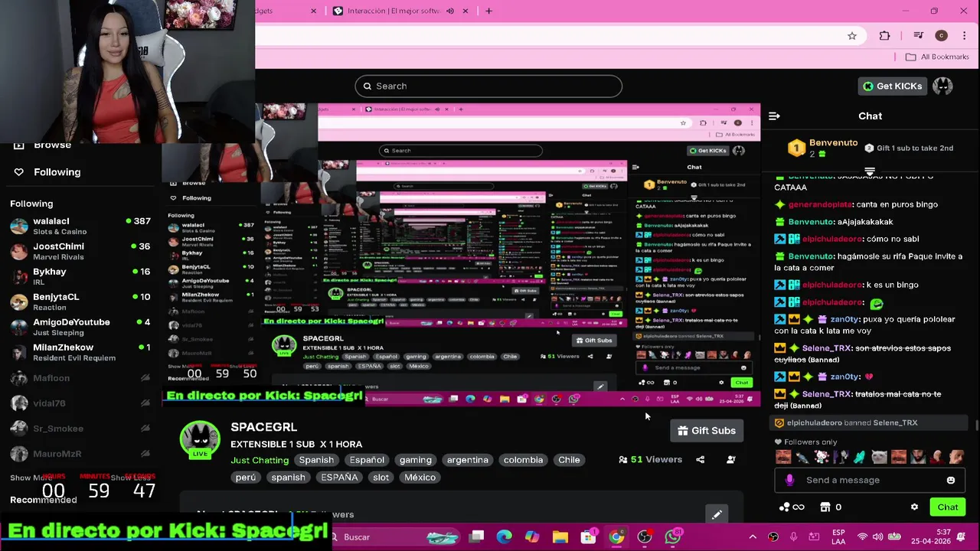Open MilanZhekow channel in Following list

[80, 352]
